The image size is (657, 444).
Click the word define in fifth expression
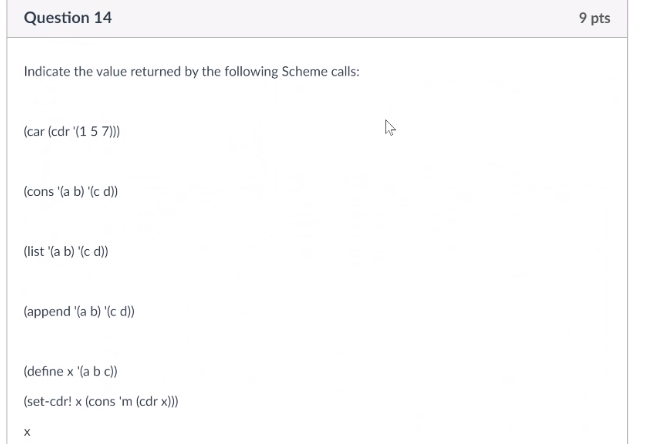[45, 372]
